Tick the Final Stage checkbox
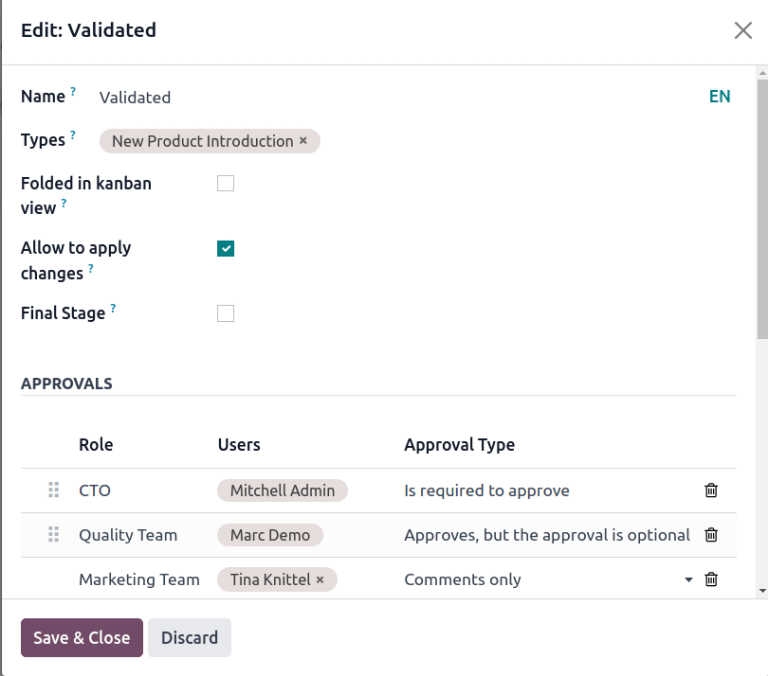Viewport: 768px width, 676px height. (x=226, y=314)
